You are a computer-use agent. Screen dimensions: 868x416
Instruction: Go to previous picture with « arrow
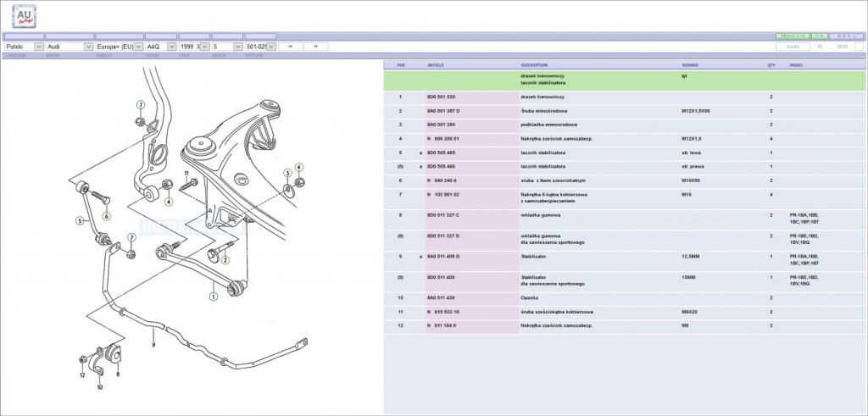(290, 47)
